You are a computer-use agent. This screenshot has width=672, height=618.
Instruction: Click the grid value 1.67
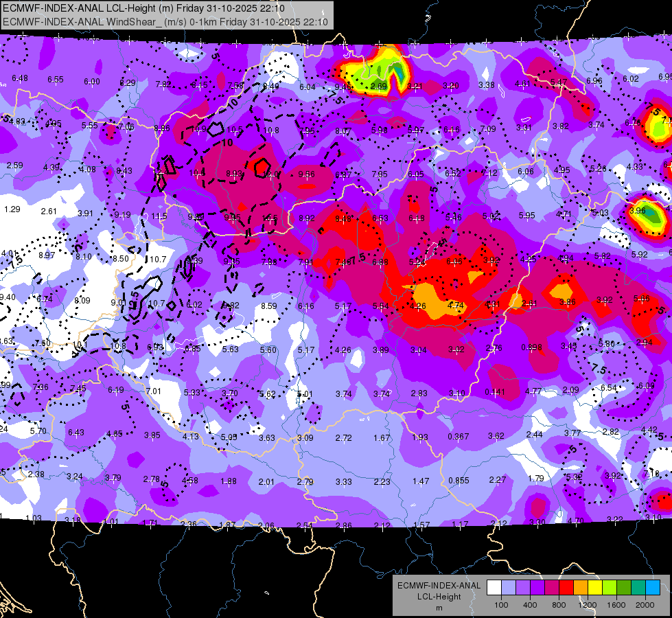[x=382, y=438]
